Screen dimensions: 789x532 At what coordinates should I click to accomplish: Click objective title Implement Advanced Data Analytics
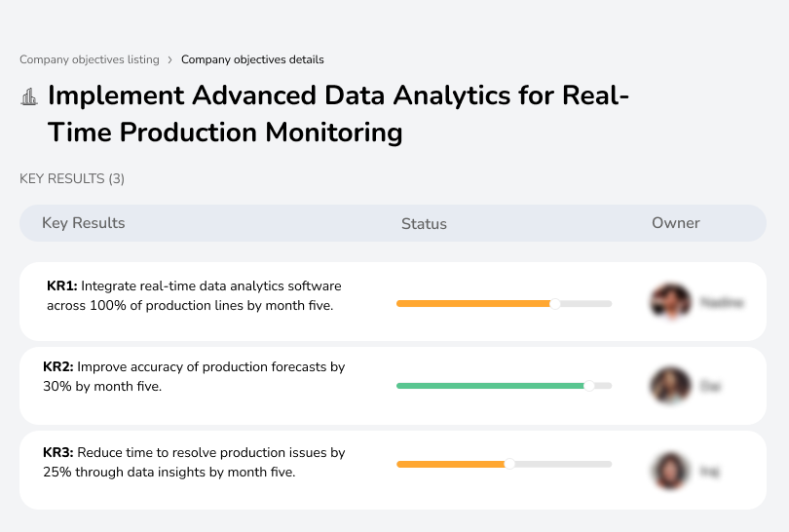pos(338,114)
